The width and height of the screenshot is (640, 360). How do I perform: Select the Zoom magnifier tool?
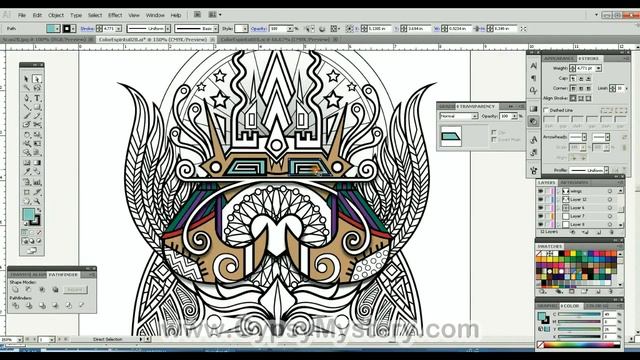click(37, 201)
